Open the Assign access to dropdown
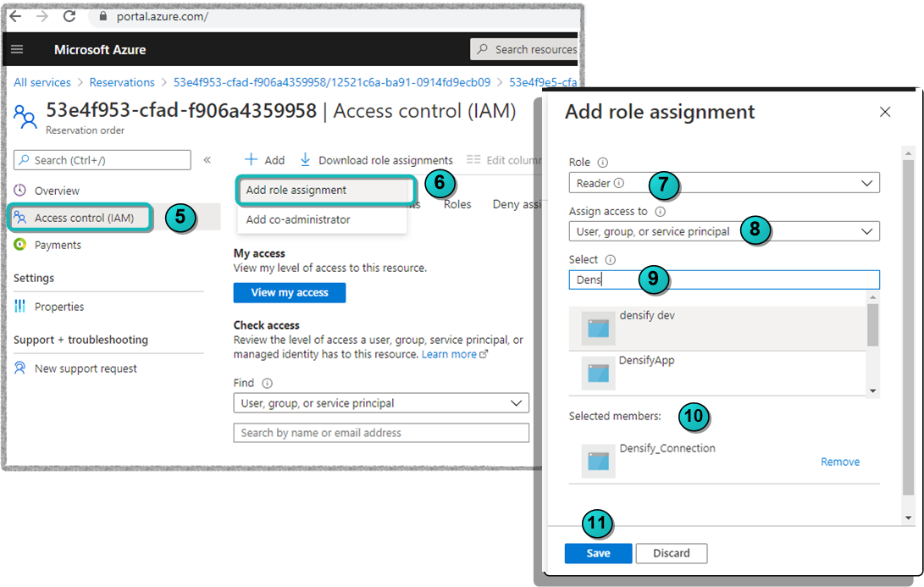924x587 pixels. pyautogui.click(x=723, y=231)
